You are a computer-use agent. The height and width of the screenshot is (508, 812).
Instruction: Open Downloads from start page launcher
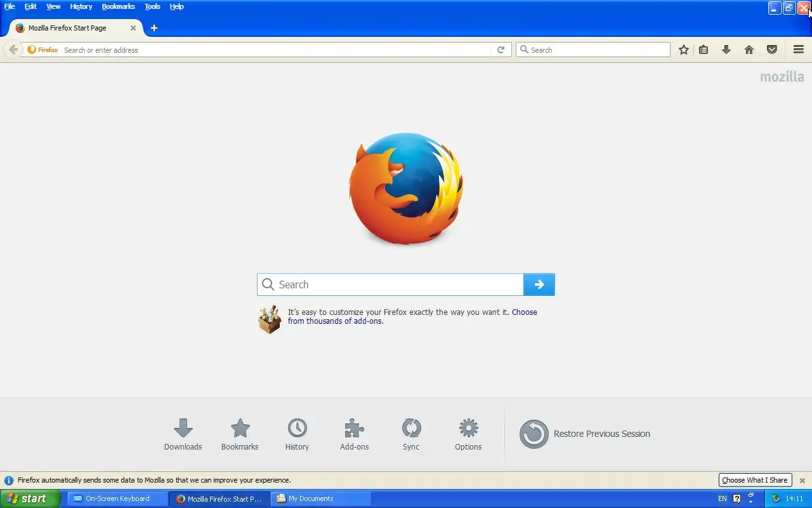pyautogui.click(x=183, y=435)
